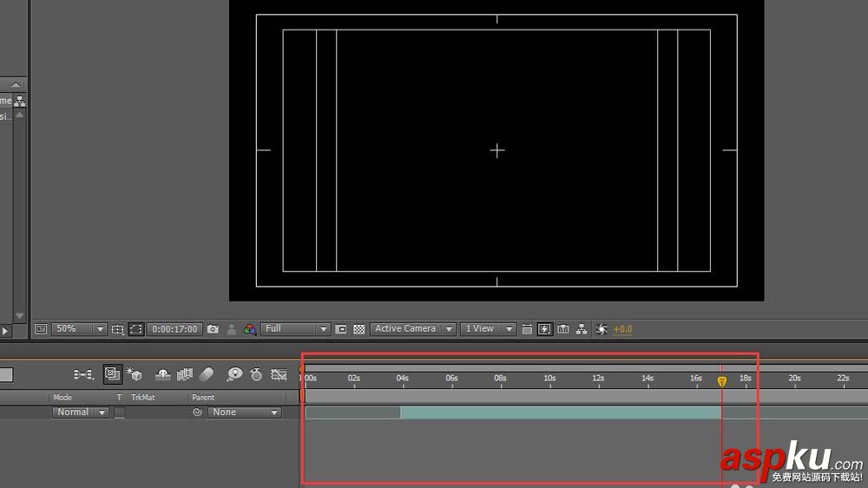This screenshot has width=868, height=488.
Task: Click the Brainstorm lightbulb icon
Action: click(234, 374)
